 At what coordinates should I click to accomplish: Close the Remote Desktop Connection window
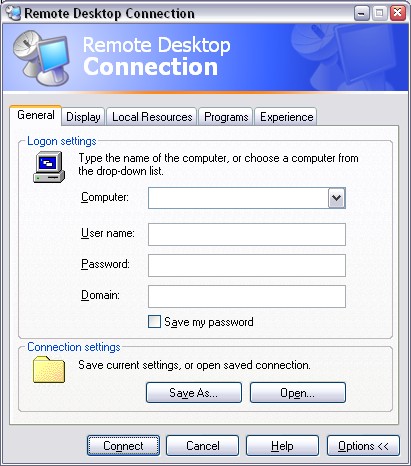click(398, 13)
